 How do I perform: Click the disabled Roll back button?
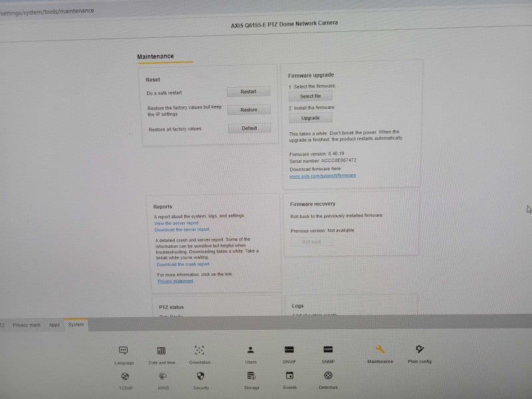tap(311, 242)
